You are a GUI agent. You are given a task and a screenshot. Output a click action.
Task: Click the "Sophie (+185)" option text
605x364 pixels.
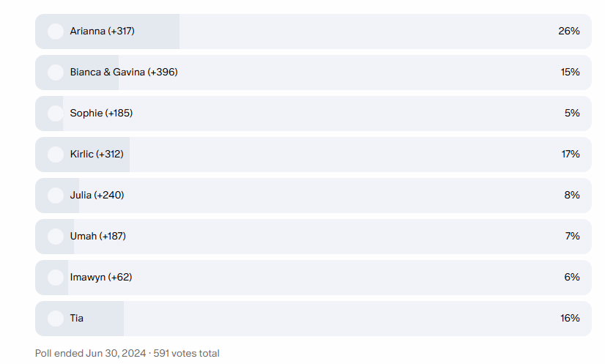[101, 114]
